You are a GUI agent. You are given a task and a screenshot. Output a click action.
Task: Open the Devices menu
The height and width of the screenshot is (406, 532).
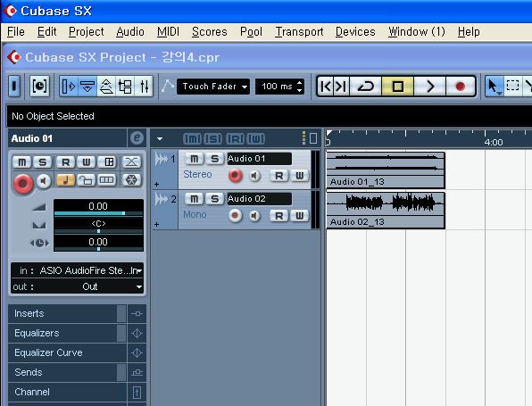[355, 32]
